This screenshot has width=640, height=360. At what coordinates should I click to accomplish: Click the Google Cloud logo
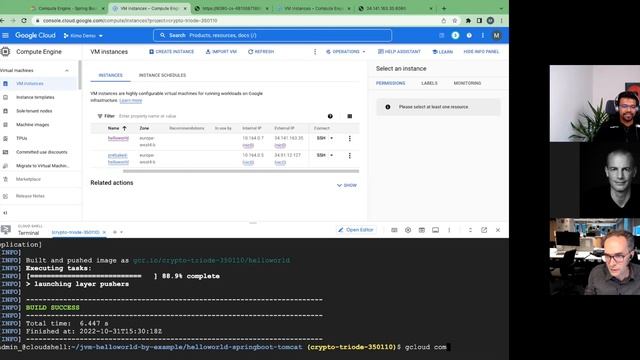point(35,36)
